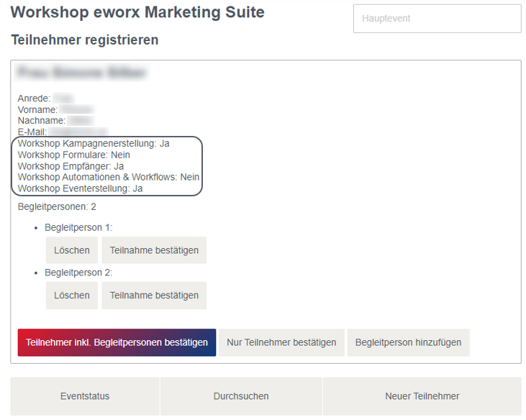Select the Workshop Eventerstellung: Ja line
Screen dimensions: 526x420
coord(80,188)
